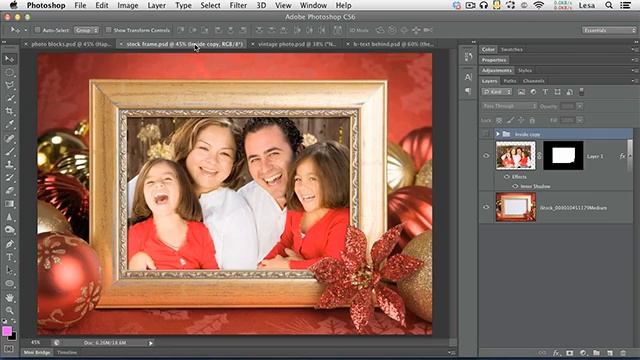Open the status bar info arrow
This screenshot has width=640, height=360.
tap(151, 343)
